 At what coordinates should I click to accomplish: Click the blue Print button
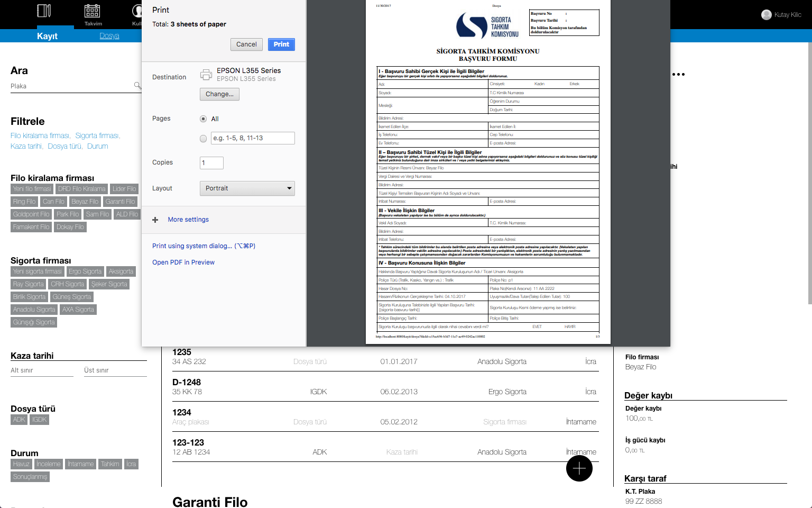click(281, 44)
